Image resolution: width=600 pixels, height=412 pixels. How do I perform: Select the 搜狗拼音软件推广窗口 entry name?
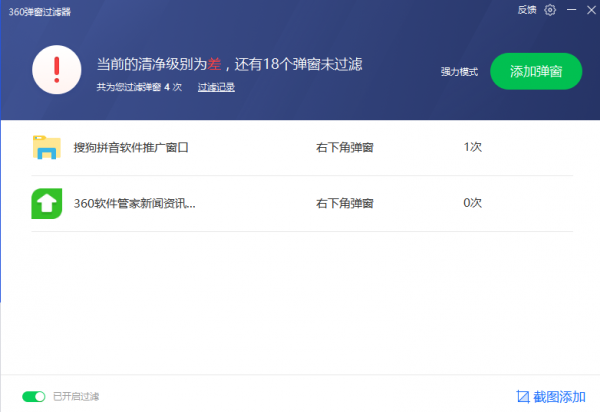pos(131,148)
